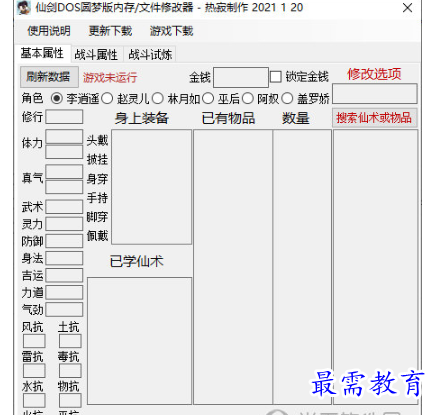Click the 水抗 resistance field
This screenshot has width=433, height=415.
[x=34, y=400]
